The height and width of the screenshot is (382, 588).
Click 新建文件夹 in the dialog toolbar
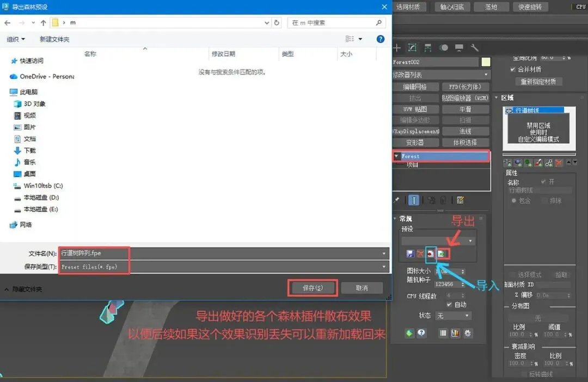(x=55, y=39)
